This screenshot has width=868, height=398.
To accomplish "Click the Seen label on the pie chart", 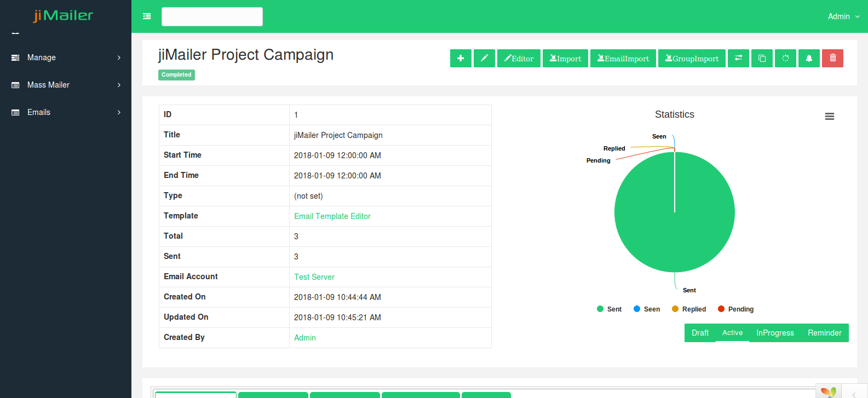I will tap(659, 136).
